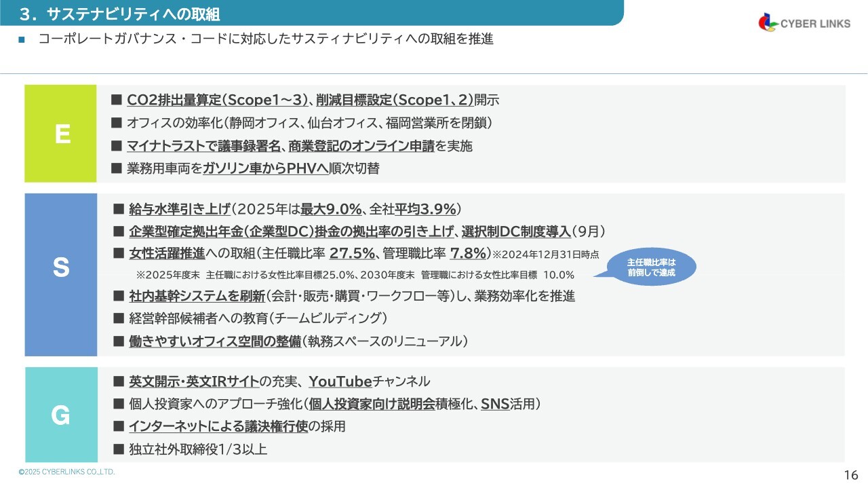Click the note ※2024年12月31日時点
This screenshot has width=868, height=488.
(x=545, y=255)
